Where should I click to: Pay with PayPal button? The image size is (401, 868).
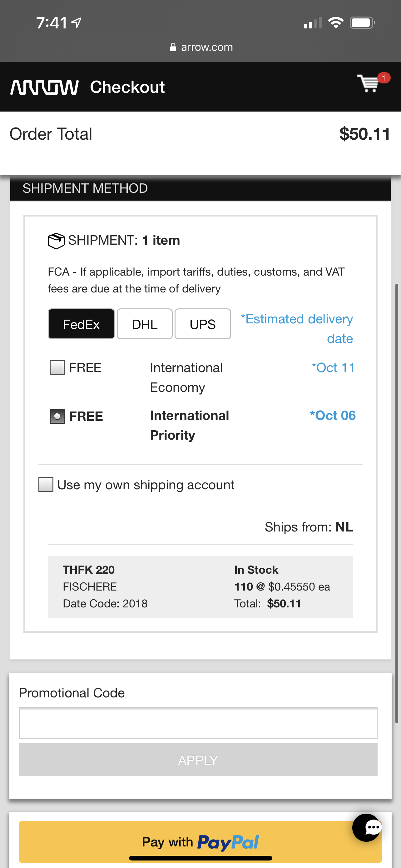tap(200, 842)
